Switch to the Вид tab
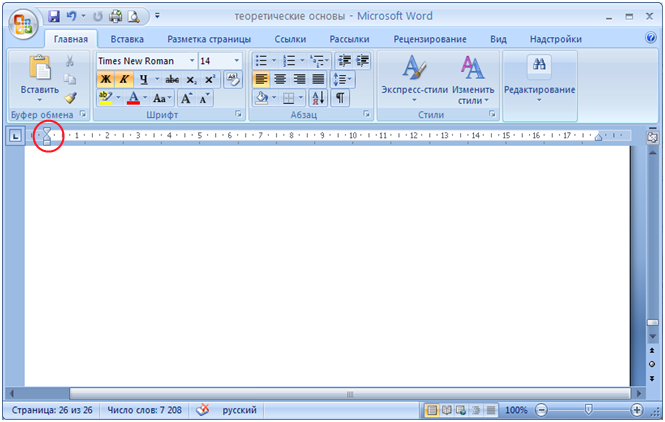The height and width of the screenshot is (422, 665). pos(498,39)
